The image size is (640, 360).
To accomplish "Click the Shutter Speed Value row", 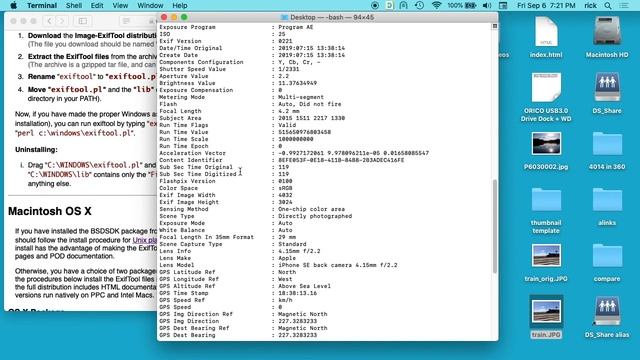I will pyautogui.click(x=229, y=69).
